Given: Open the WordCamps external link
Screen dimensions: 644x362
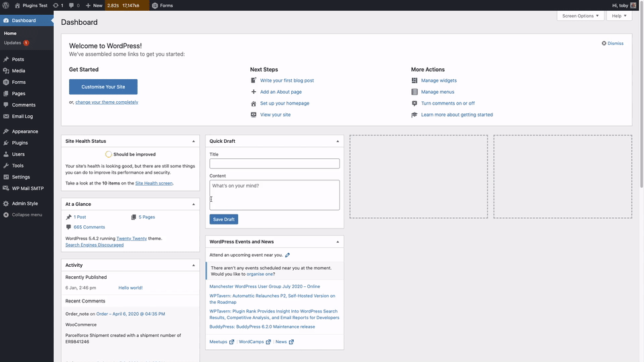Looking at the screenshot, I should click(x=255, y=341).
